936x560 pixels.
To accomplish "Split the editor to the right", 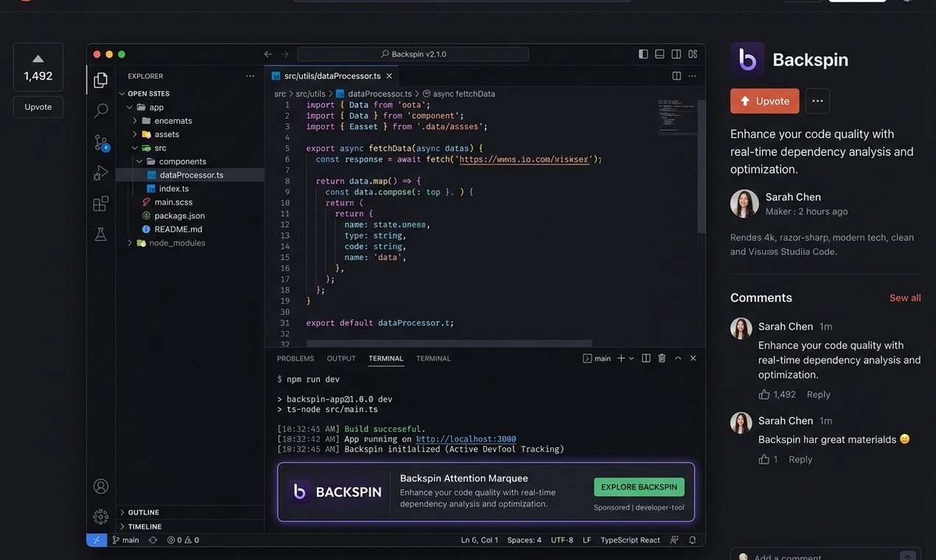I will [x=677, y=76].
